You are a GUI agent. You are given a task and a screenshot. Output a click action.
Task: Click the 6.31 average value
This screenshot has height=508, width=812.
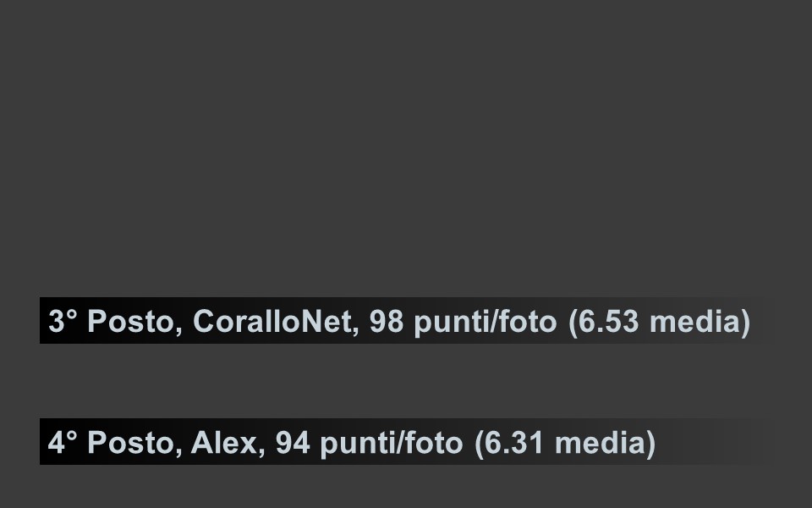pos(513,443)
